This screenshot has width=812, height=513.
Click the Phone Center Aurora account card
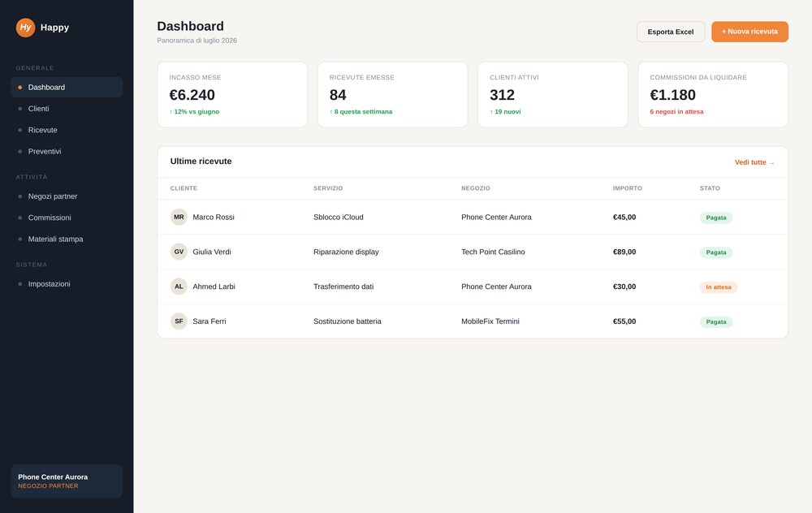click(67, 481)
